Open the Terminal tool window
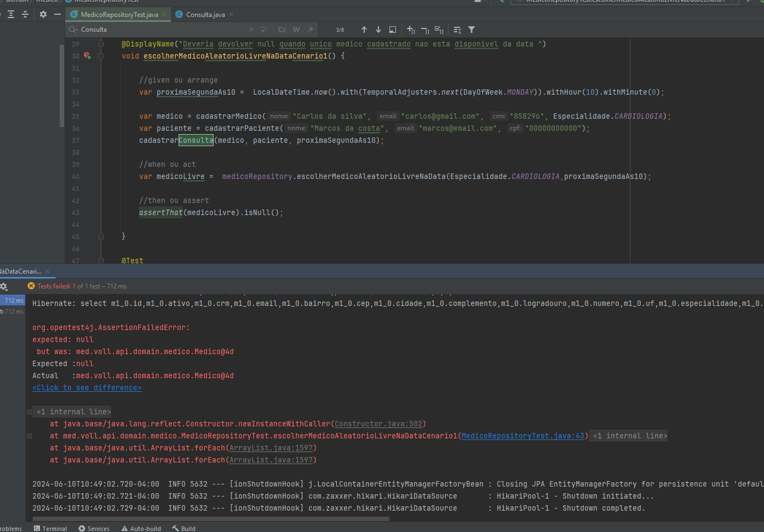The image size is (764, 532). [x=50, y=528]
